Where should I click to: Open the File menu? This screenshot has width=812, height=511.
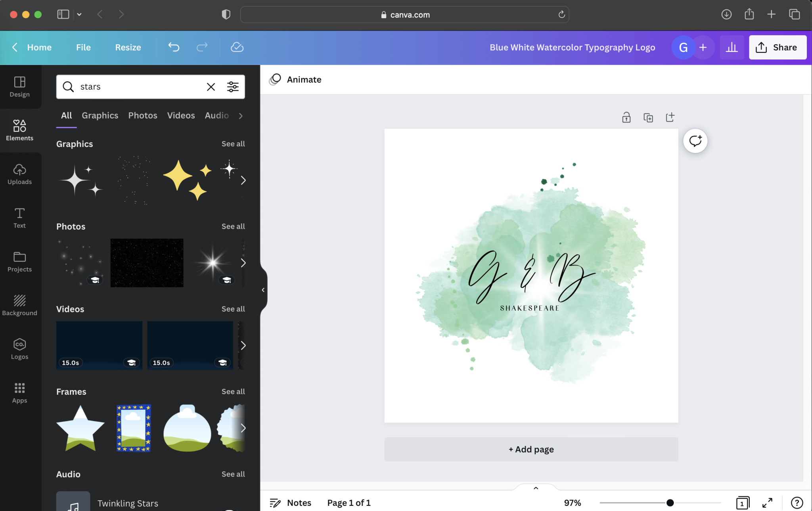coord(83,47)
